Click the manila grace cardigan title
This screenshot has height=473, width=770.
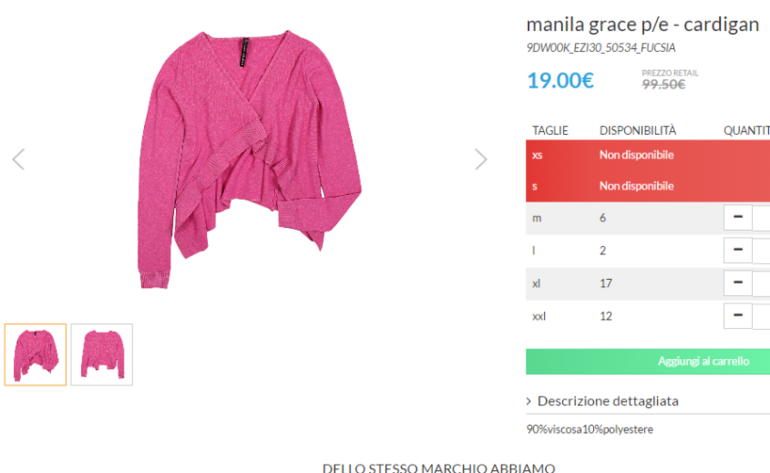642,24
